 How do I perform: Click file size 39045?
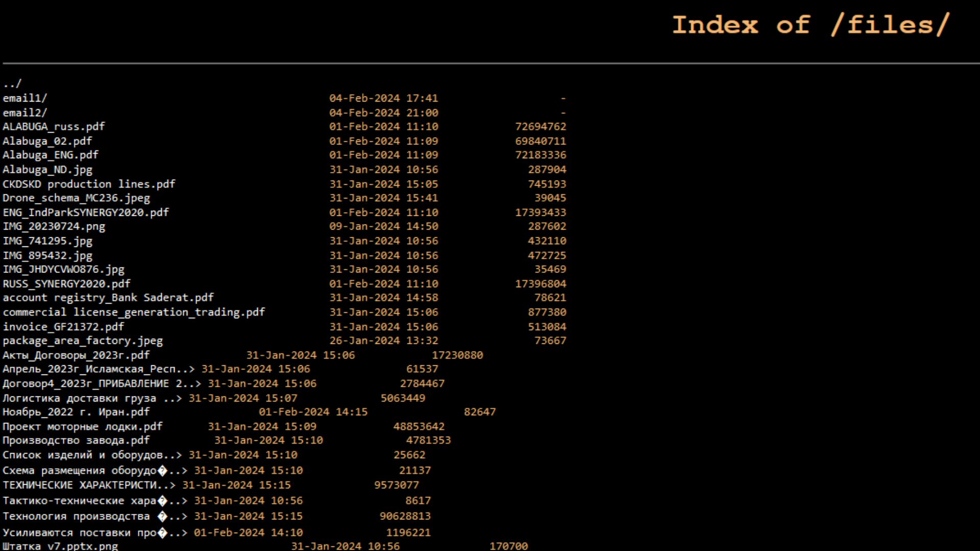[550, 198]
